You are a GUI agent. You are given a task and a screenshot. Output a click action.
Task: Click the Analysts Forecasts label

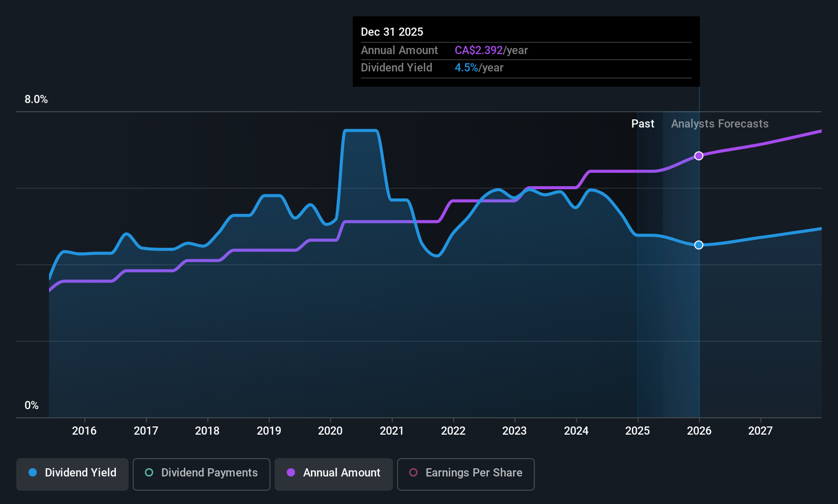tap(720, 124)
